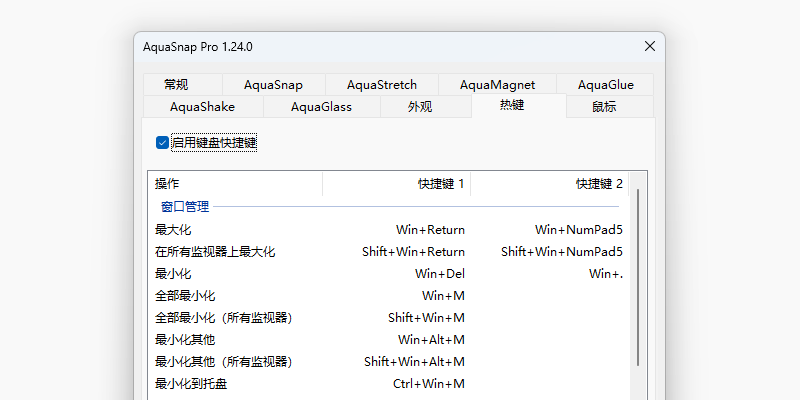Switch to the 常规 tab
800x400 pixels.
(x=176, y=85)
